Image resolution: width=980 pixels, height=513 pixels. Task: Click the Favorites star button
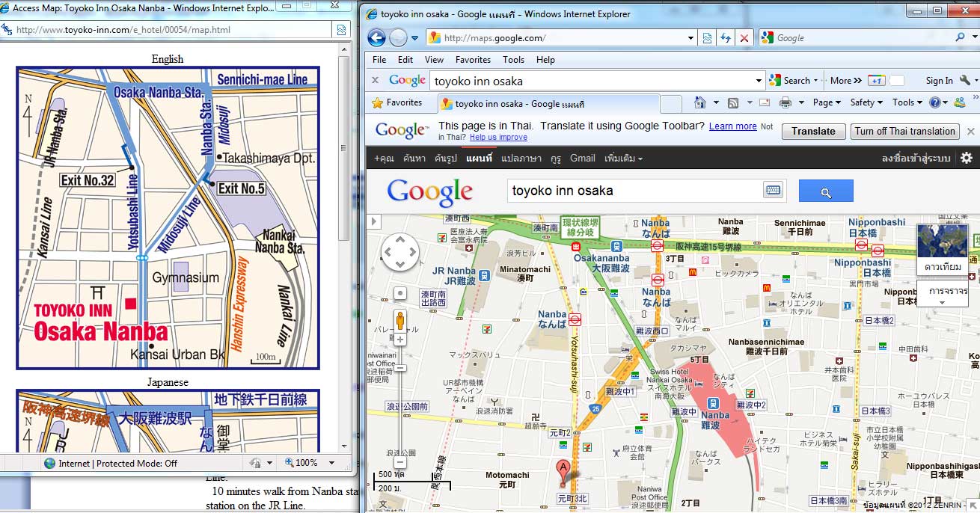(397, 102)
